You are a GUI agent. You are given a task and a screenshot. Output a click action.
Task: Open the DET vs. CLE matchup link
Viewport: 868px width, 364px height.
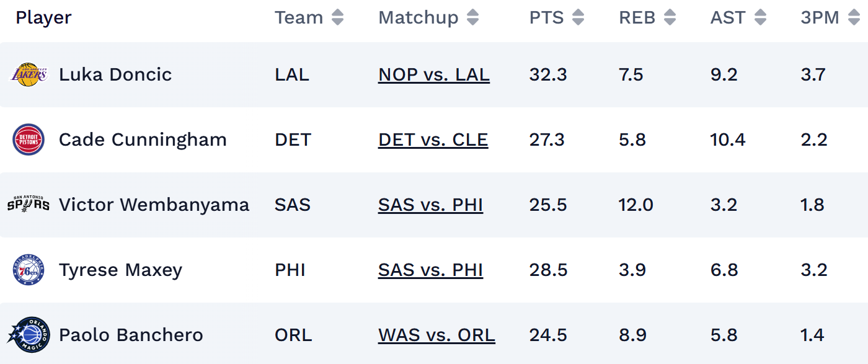(433, 140)
